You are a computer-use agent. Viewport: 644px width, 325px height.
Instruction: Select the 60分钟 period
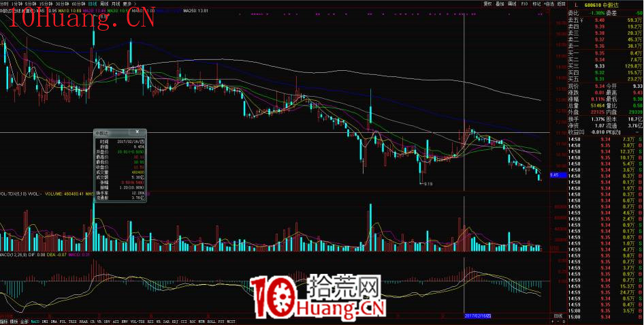click(78, 3)
